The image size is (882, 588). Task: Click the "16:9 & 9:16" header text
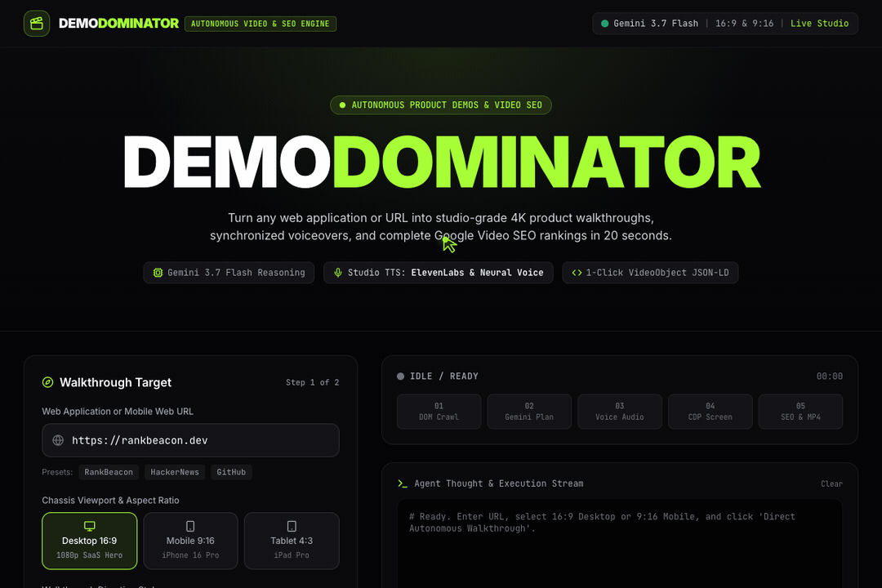(744, 24)
